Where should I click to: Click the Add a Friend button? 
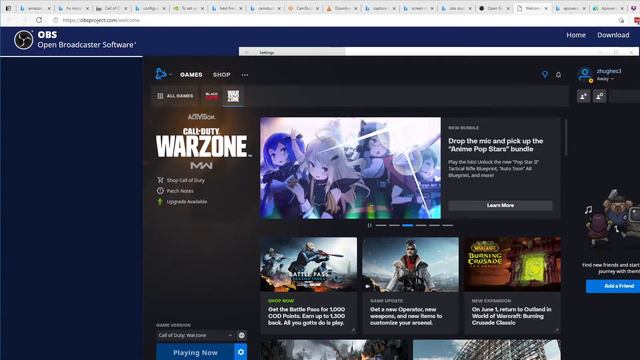tap(613, 286)
